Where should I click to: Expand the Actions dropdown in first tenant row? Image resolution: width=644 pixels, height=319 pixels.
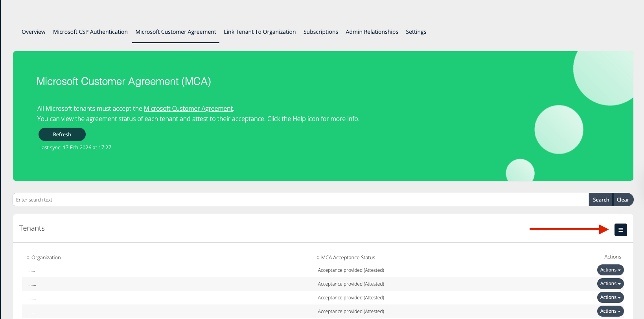click(x=611, y=270)
